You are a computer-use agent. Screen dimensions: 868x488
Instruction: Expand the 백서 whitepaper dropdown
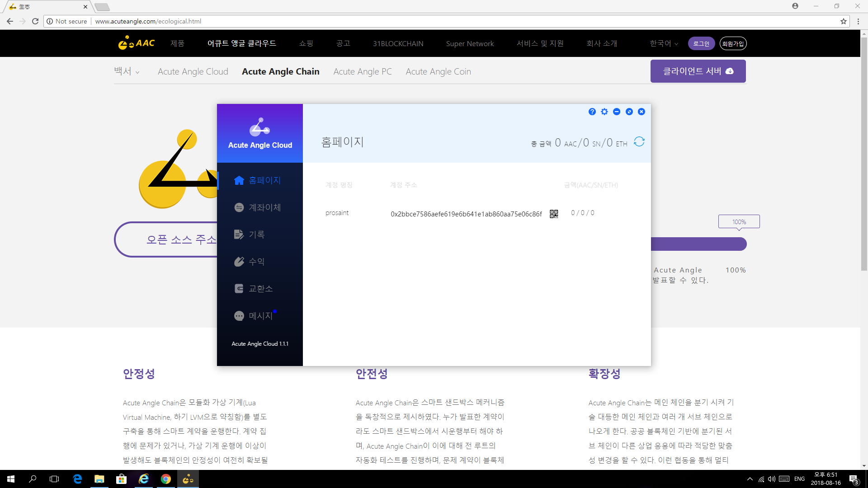(127, 71)
